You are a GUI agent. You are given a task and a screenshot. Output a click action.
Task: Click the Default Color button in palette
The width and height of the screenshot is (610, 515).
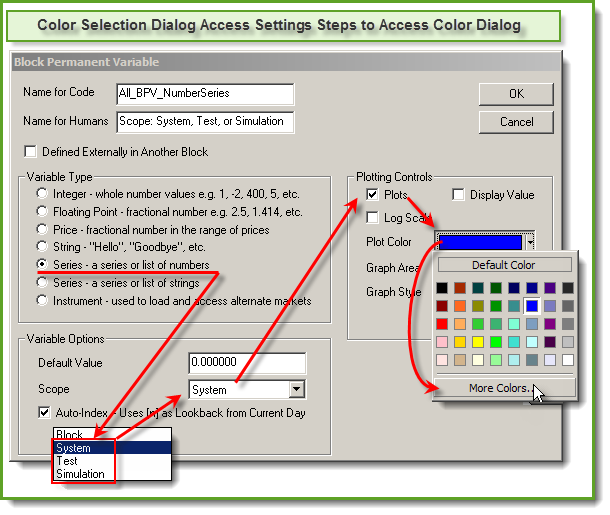[x=504, y=265]
